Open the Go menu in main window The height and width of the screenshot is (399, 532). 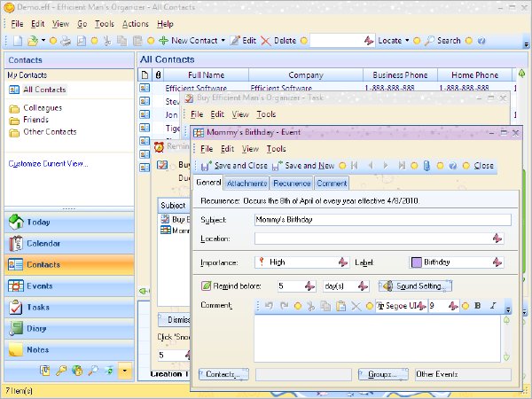pos(82,24)
